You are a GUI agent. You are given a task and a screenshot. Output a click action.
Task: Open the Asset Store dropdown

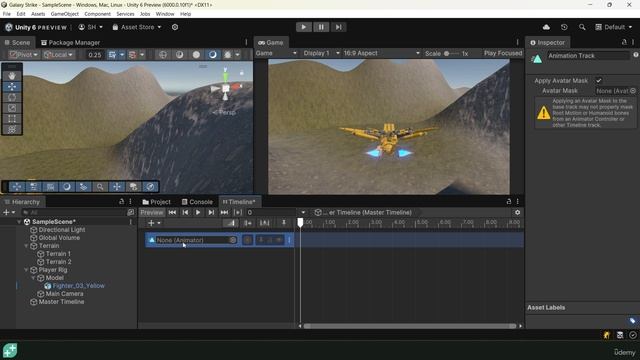tap(137, 27)
